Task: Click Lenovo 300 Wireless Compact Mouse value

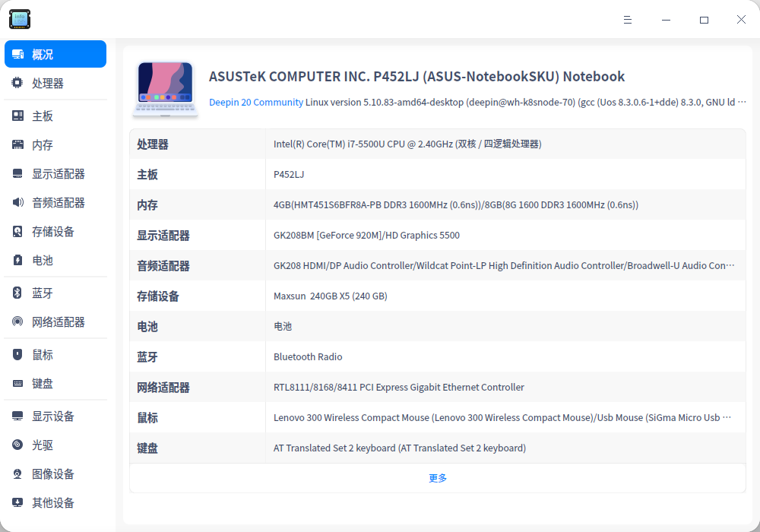Action: point(502,418)
